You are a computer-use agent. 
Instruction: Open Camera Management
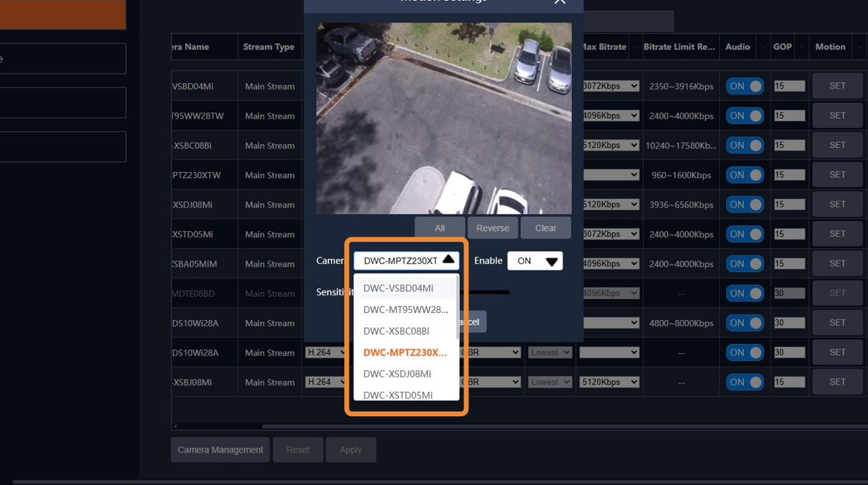tap(220, 449)
